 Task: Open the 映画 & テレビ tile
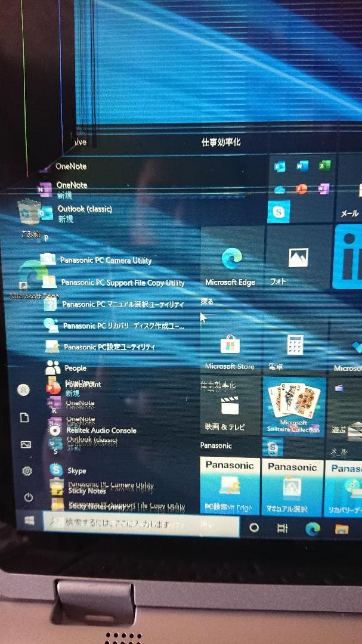coord(230,406)
